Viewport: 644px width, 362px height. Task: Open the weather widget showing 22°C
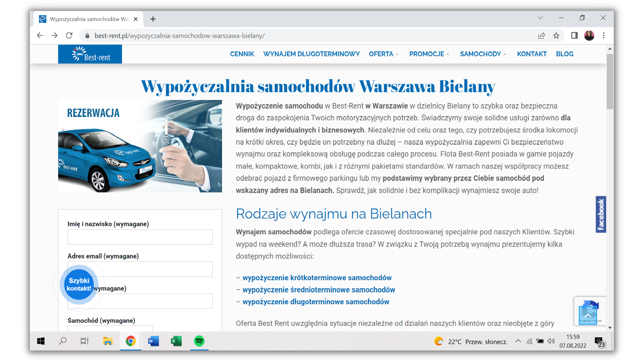pos(471,342)
